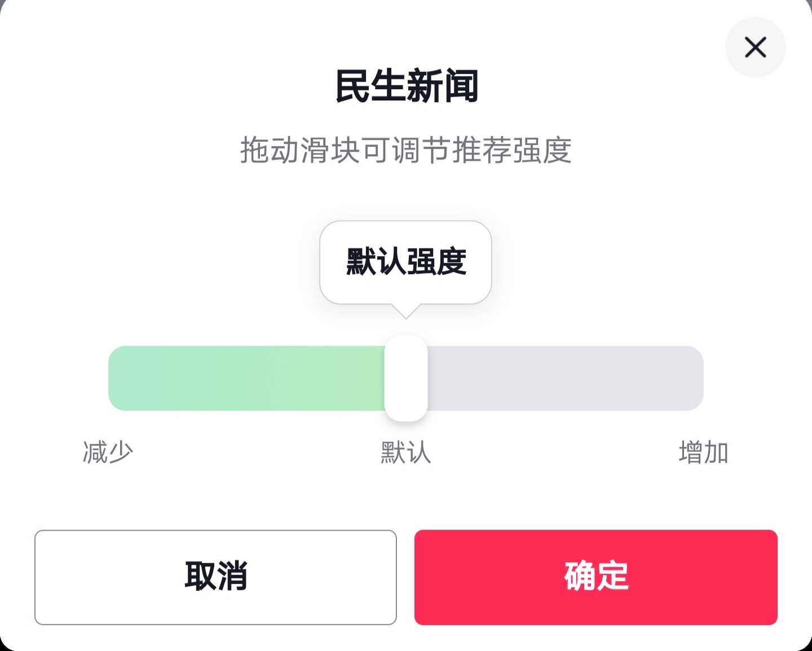The height and width of the screenshot is (651, 812).
Task: Click the 默认强度 tooltip bubble
Action: 406,262
